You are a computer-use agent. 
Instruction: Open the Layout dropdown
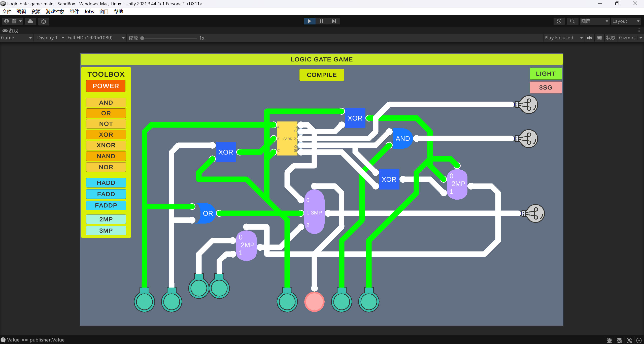point(626,21)
